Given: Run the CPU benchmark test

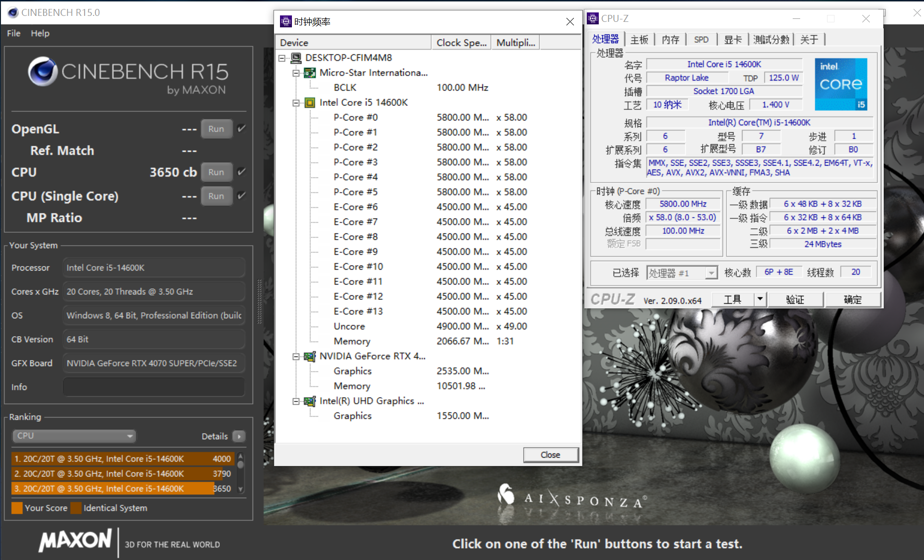Looking at the screenshot, I should (x=216, y=172).
